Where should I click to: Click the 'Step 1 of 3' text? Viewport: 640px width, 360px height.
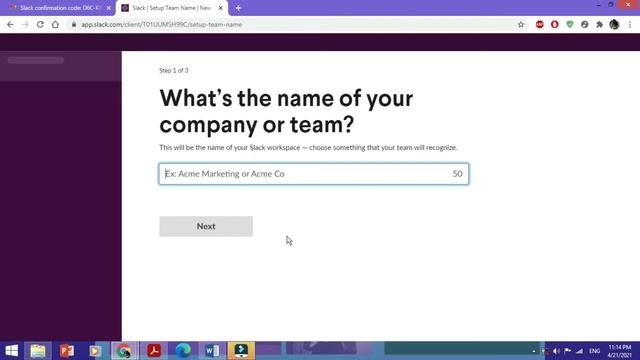tap(173, 71)
